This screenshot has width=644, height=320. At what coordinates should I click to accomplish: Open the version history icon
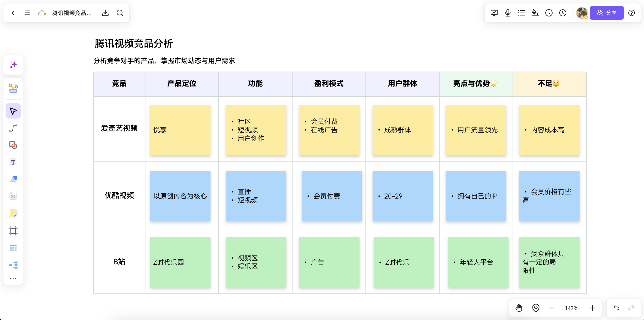(x=562, y=13)
